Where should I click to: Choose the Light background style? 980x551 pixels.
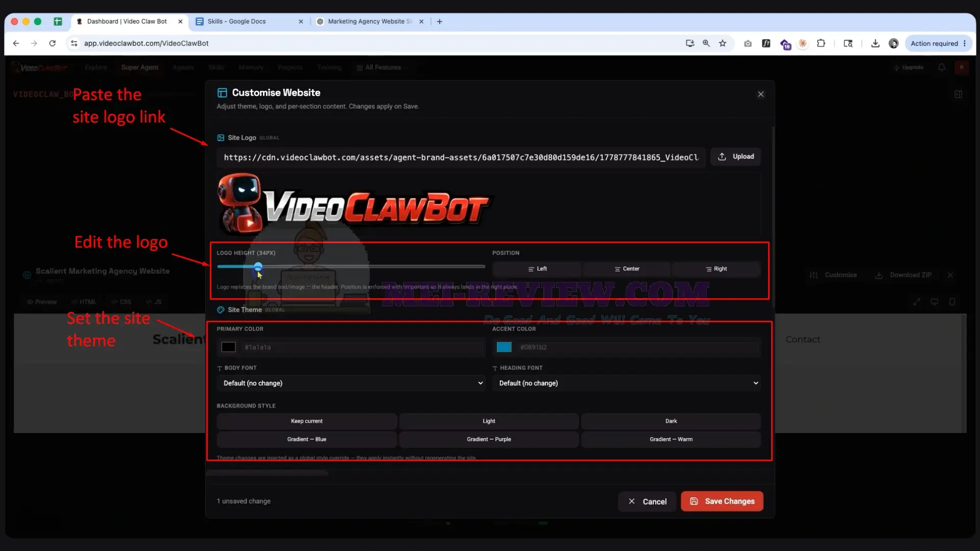tap(489, 421)
